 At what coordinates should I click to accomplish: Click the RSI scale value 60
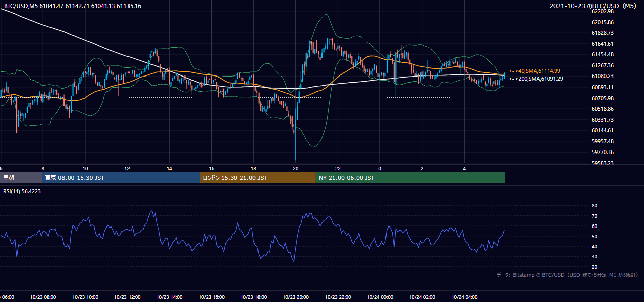pos(594,226)
